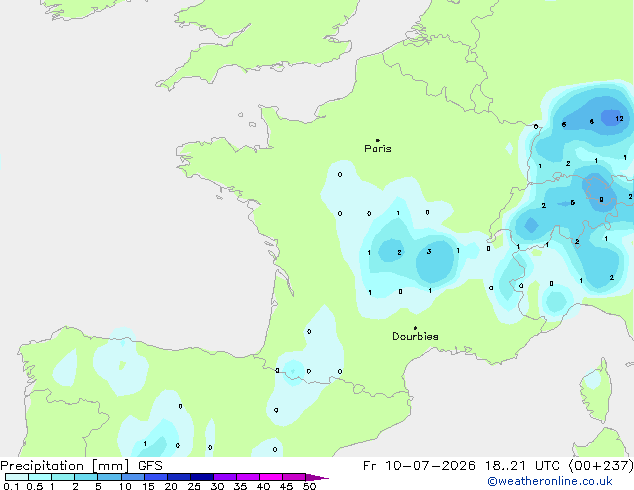Click the 35–40 mm legend swatch
Image resolution: width=634 pixels, height=490 pixels.
click(x=248, y=477)
